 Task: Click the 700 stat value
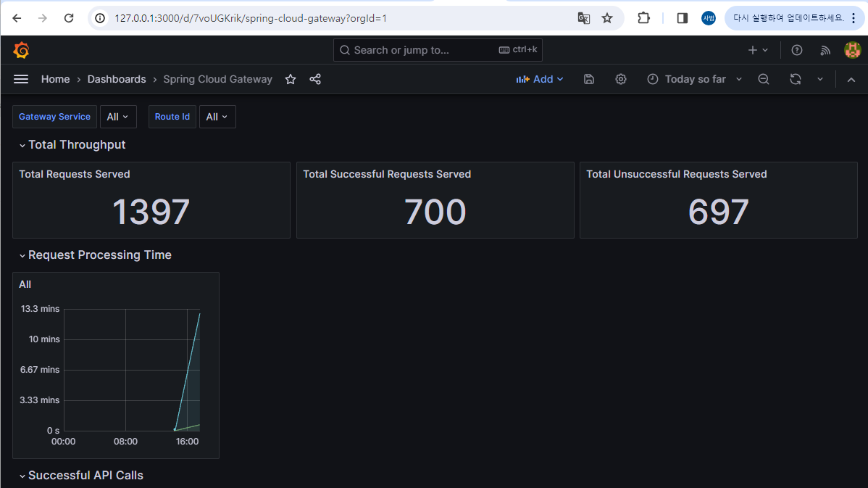pos(435,212)
